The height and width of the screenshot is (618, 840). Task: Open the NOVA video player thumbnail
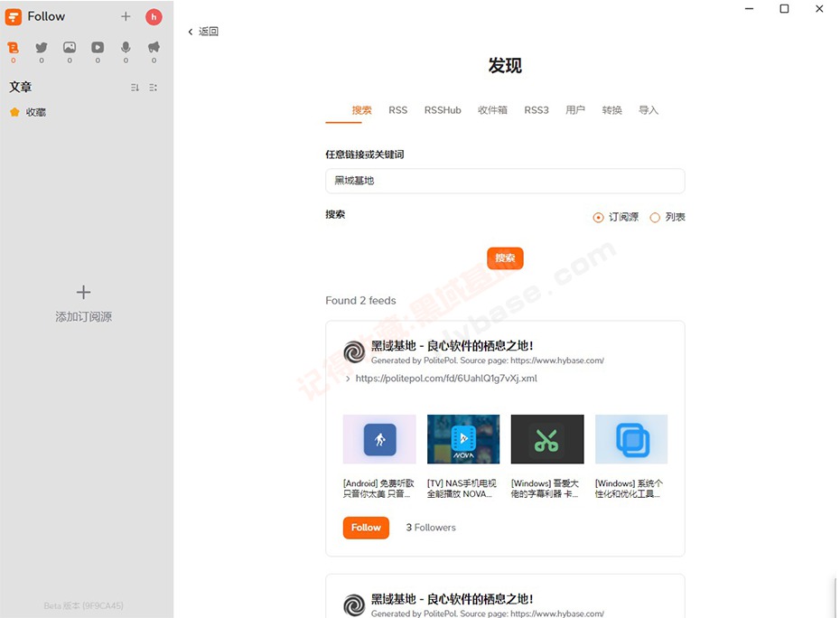pos(463,439)
